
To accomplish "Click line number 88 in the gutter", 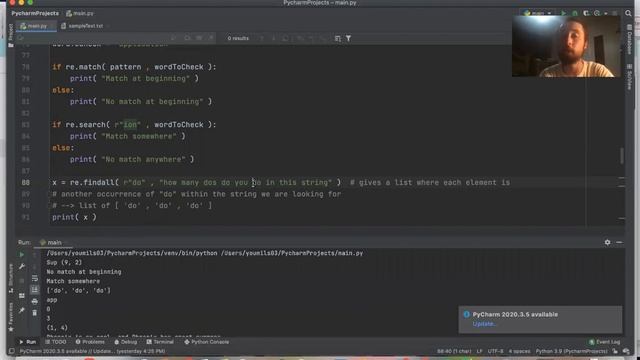I will [25, 182].
